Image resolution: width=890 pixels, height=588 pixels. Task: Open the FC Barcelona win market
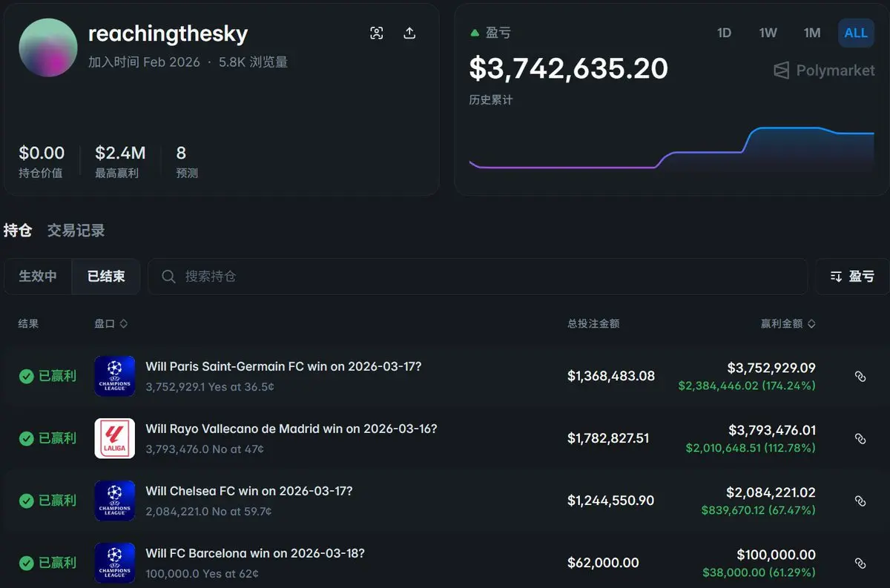pos(255,553)
